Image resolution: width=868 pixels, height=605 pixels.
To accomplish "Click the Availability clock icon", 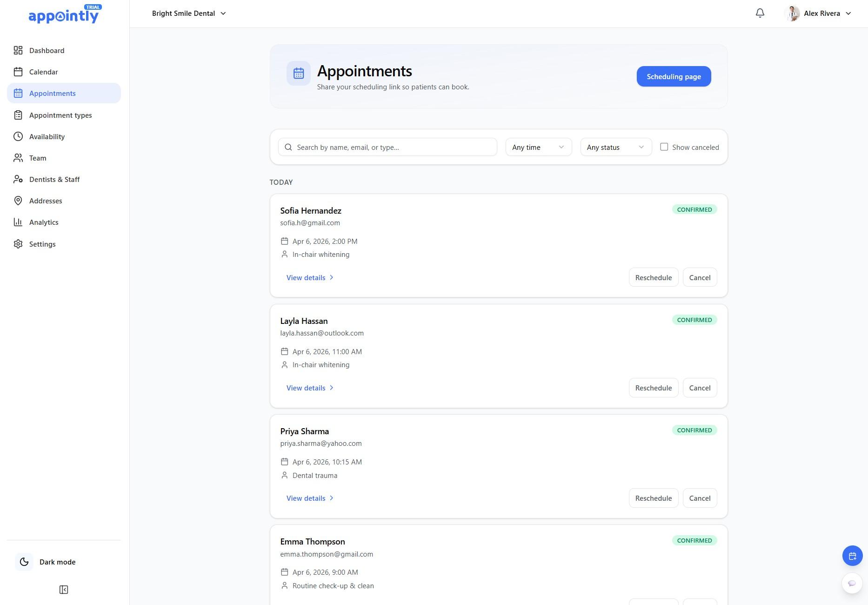I will (x=18, y=136).
